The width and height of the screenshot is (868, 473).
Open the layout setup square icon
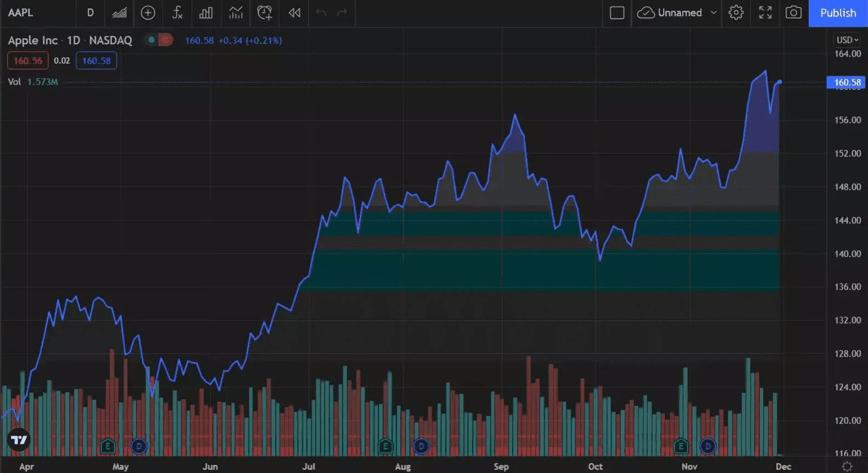coord(617,13)
